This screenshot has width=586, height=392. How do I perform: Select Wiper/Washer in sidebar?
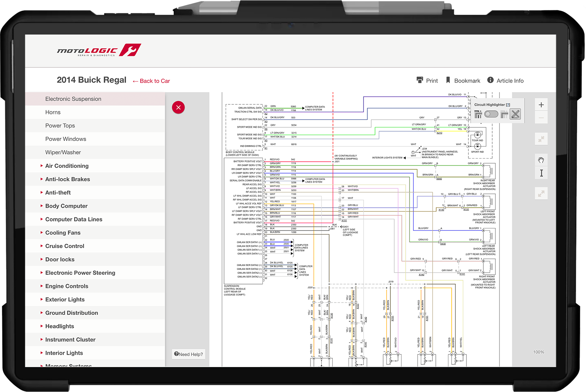(95, 152)
